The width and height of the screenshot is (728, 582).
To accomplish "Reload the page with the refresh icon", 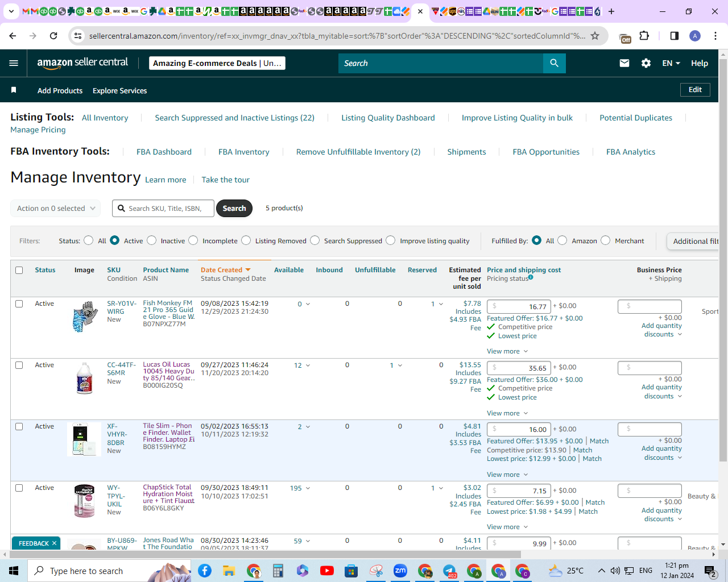I will point(53,36).
